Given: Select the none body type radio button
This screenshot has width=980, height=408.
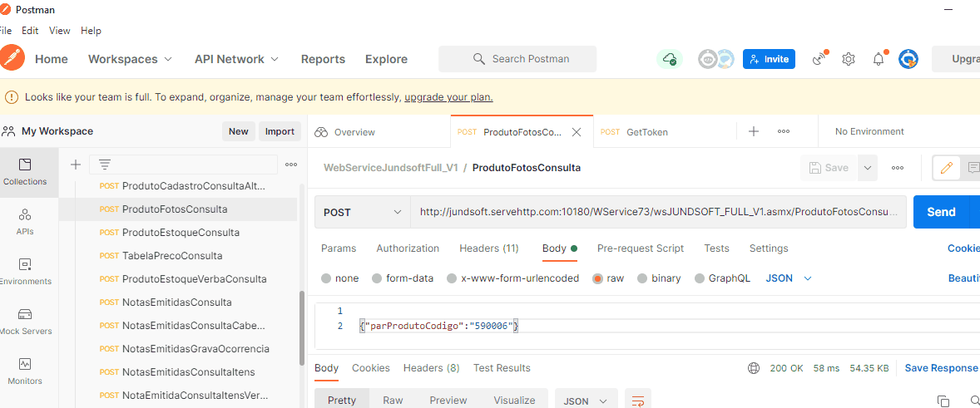Looking at the screenshot, I should click(x=326, y=278).
